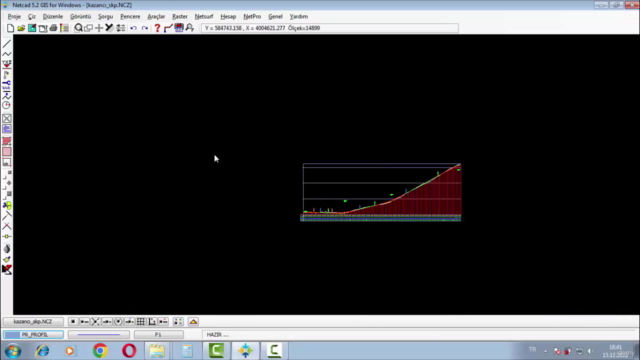Click the red and blue polyline icon
640x360 pixels.
click(168, 28)
